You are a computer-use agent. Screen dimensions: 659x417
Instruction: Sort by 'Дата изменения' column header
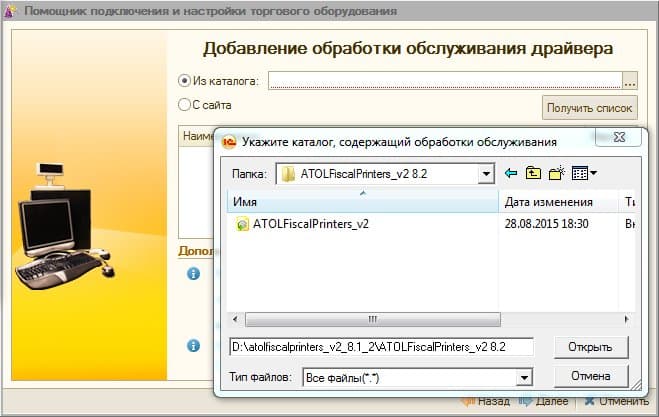click(558, 202)
